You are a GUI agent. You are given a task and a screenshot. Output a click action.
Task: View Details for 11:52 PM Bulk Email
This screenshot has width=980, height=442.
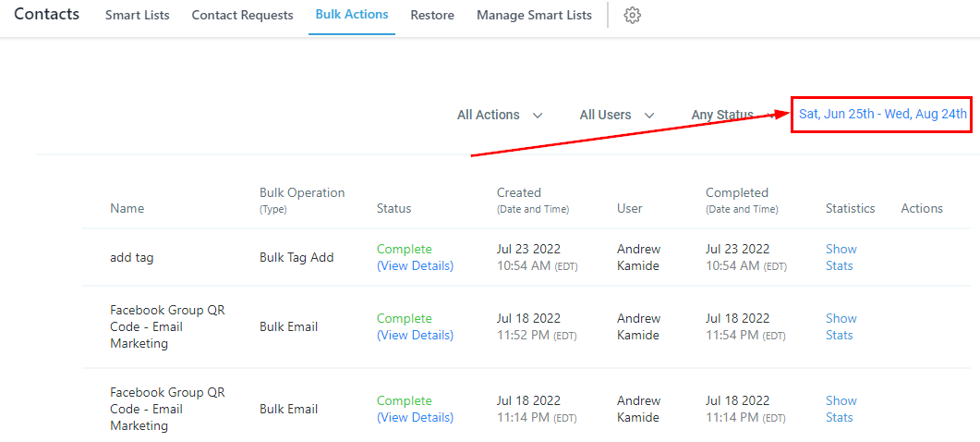[415, 335]
